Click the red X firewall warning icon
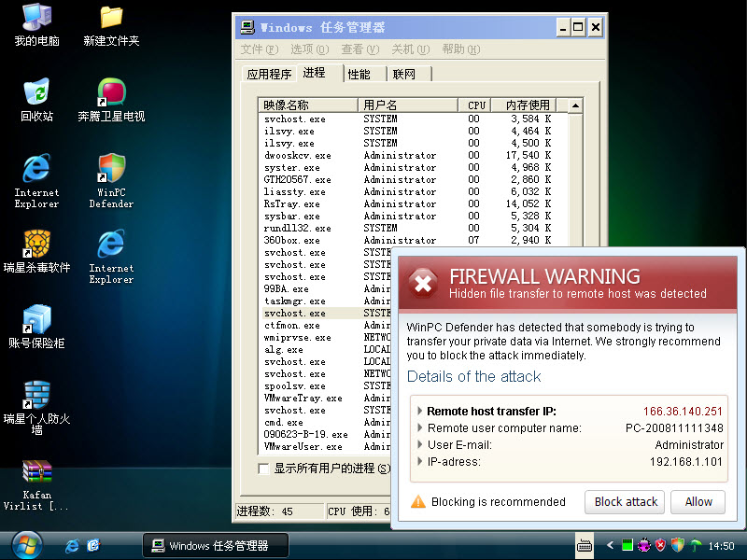Viewport: 747px width, 560px height. click(x=423, y=284)
